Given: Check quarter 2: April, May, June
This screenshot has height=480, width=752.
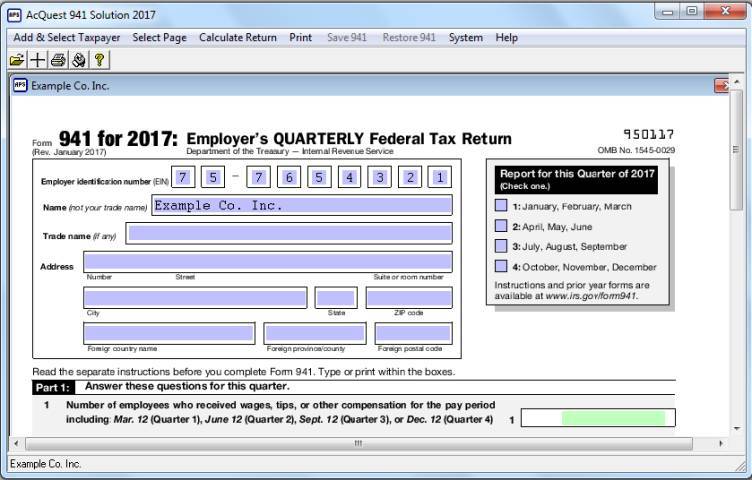Looking at the screenshot, I should click(x=501, y=226).
